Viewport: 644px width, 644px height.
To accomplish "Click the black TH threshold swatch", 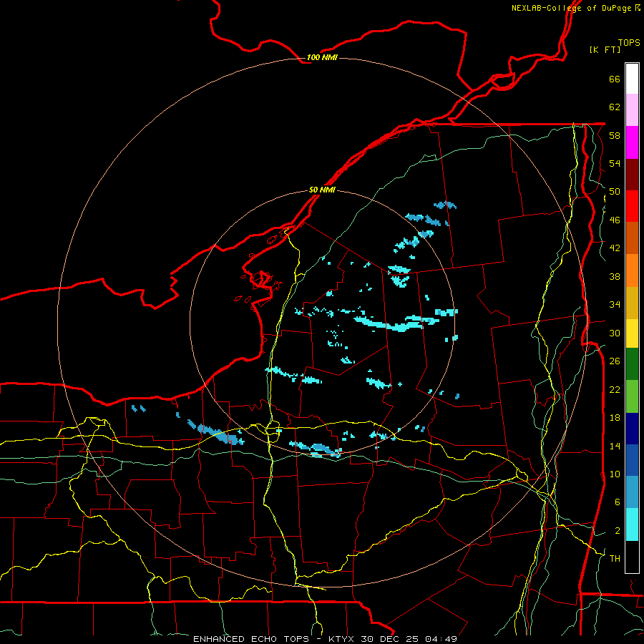I will (x=632, y=557).
